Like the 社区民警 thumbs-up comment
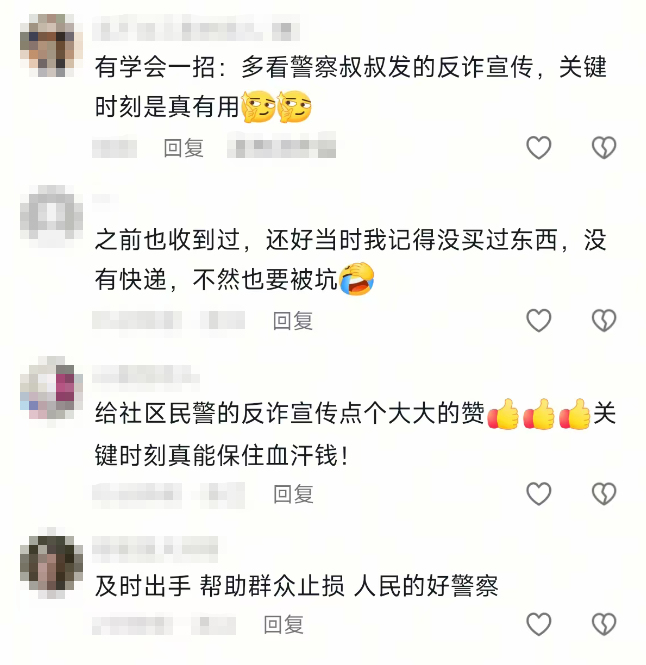The image size is (646, 665). [x=539, y=494]
